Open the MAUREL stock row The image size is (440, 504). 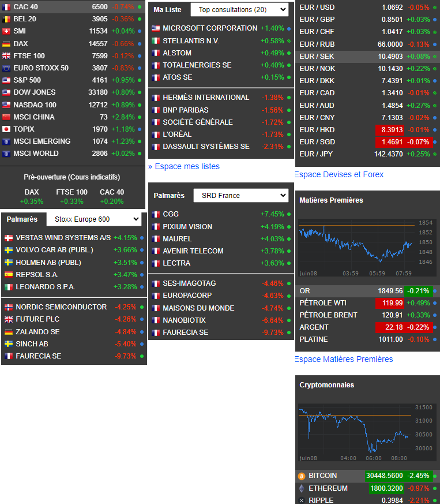(221, 239)
